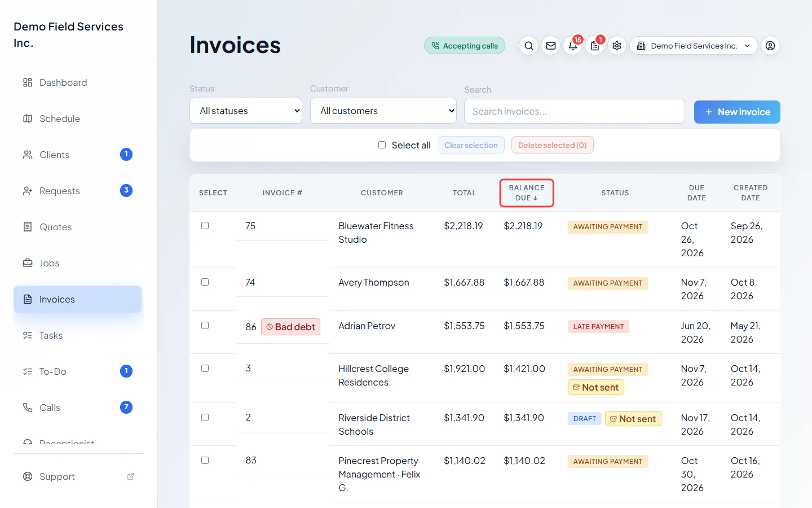
Task: Click the Dashboard grid icon in sidebar
Action: tap(28, 82)
